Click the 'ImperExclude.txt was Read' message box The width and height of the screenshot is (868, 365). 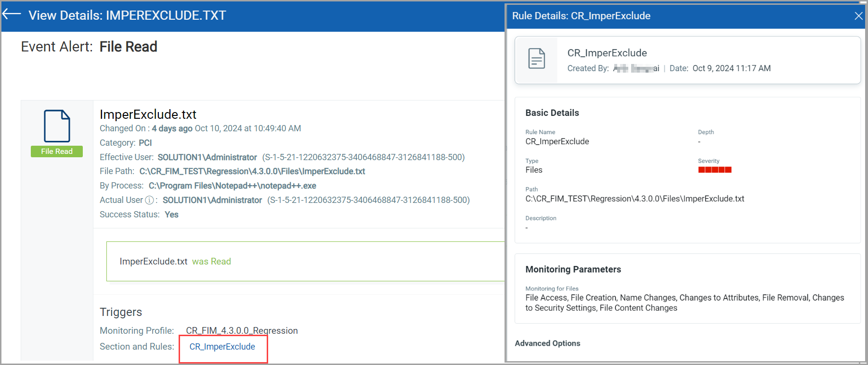tap(305, 262)
